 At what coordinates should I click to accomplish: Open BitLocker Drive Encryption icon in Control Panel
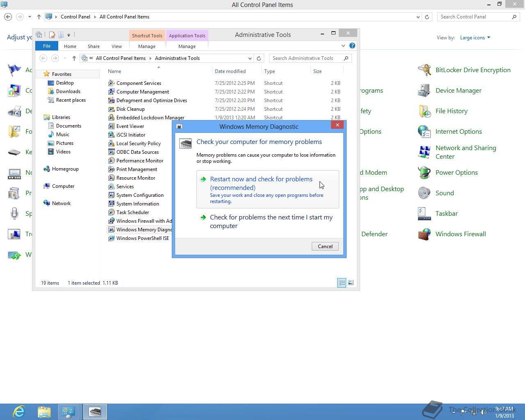[x=424, y=70]
